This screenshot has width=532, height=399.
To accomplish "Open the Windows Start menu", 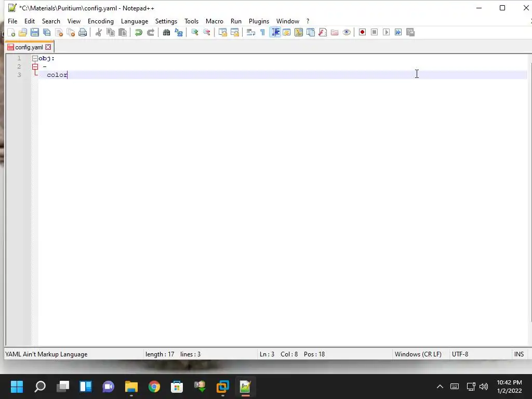I will (x=17, y=387).
